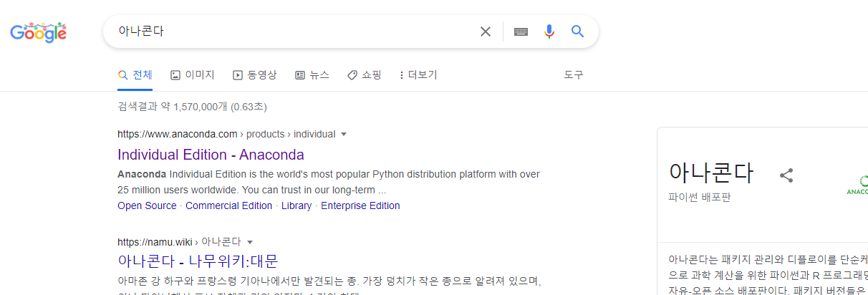Open the on-screen keyboard icon
The height and width of the screenshot is (295, 868).
[x=521, y=32]
